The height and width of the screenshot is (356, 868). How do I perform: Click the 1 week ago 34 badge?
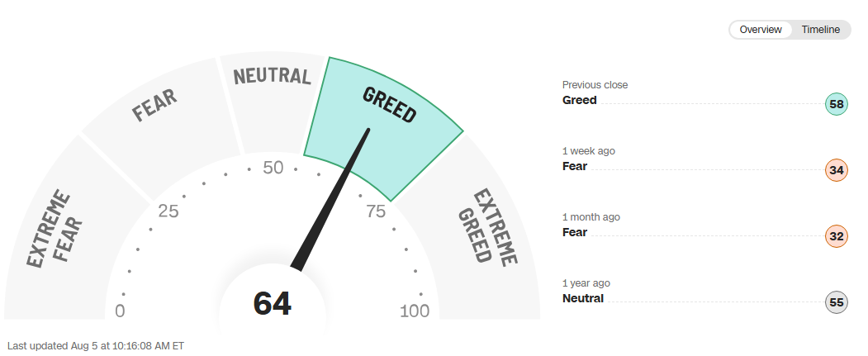836,170
